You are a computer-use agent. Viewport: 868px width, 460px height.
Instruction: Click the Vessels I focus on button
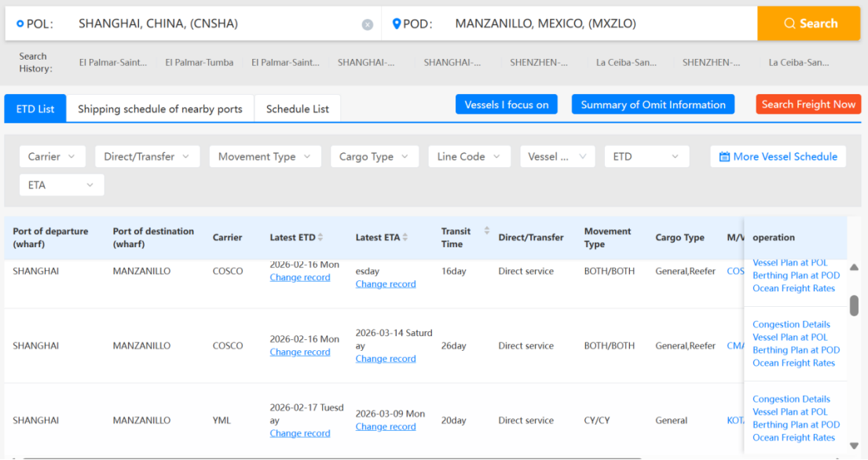coord(506,104)
